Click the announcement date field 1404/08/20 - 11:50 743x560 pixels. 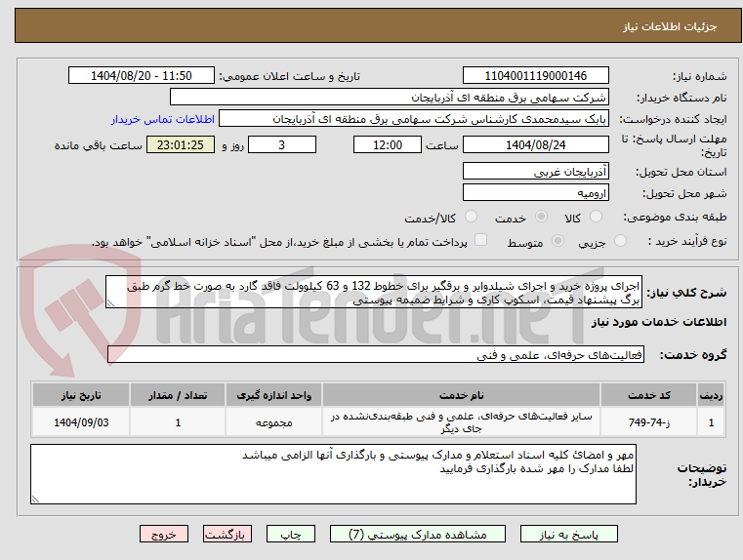tap(142, 76)
